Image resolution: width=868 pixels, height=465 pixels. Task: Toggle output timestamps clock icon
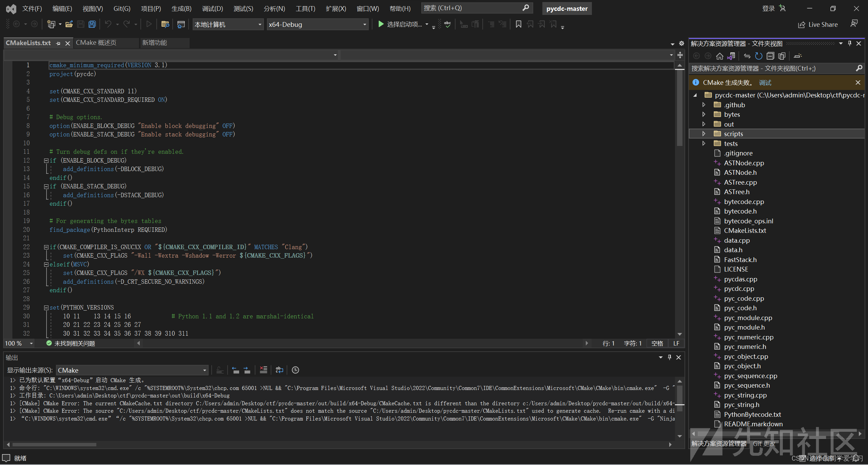295,370
